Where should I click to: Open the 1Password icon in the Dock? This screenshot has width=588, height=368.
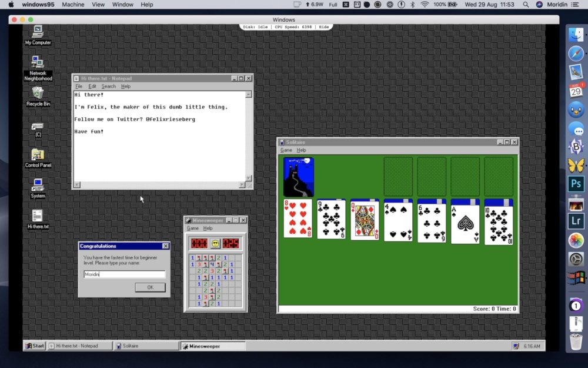tap(576, 306)
